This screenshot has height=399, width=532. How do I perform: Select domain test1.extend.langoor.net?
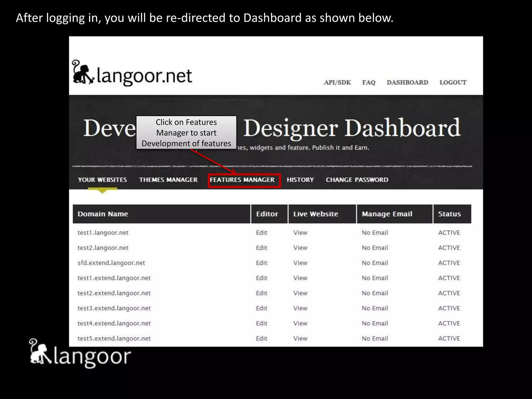114,278
